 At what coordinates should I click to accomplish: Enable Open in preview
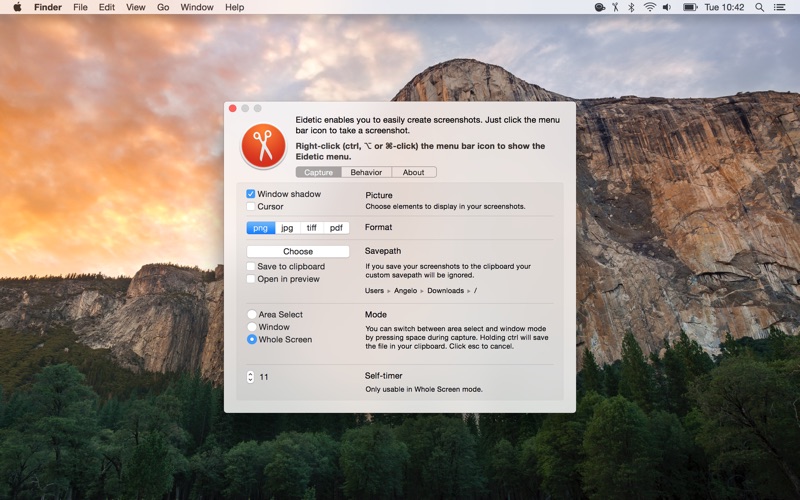[251, 279]
